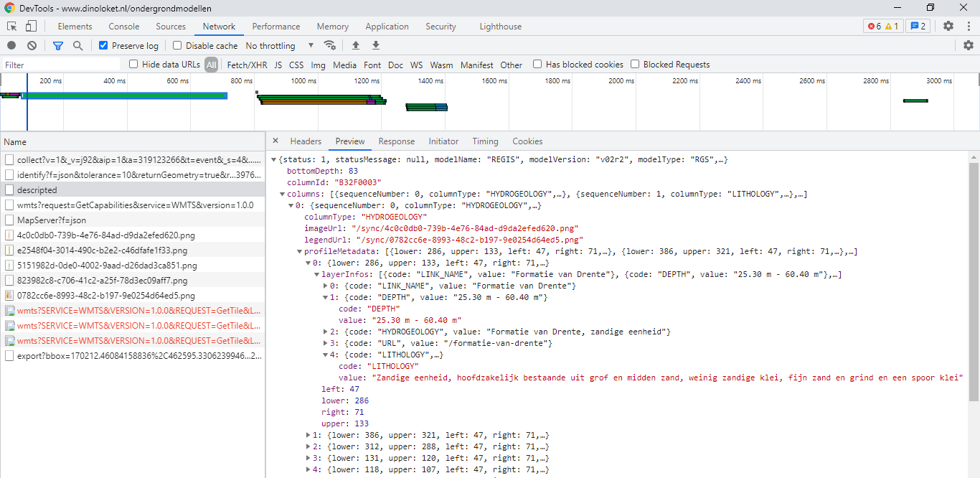Screen dimensions: 980x478
Task: Tick checkbox beside collect?v=1 request
Action: [10, 160]
